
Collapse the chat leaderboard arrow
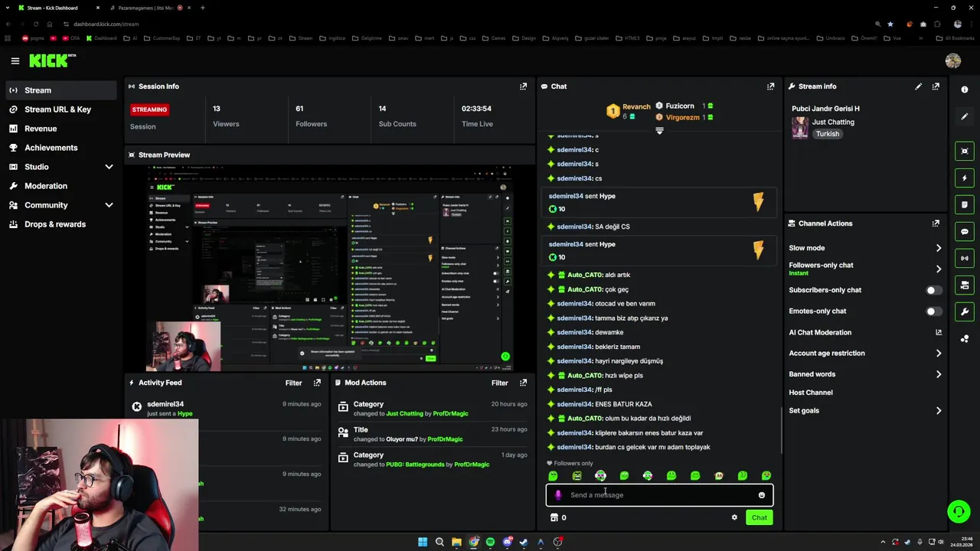click(x=659, y=131)
